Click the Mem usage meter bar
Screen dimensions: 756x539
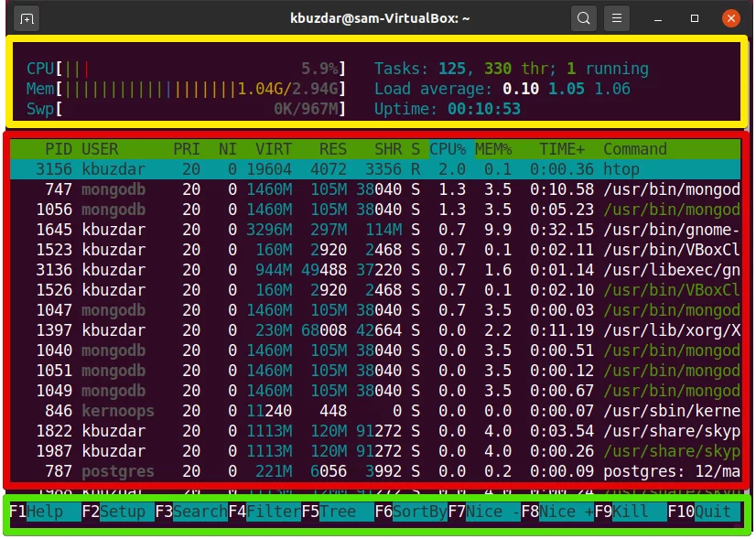pos(186,89)
